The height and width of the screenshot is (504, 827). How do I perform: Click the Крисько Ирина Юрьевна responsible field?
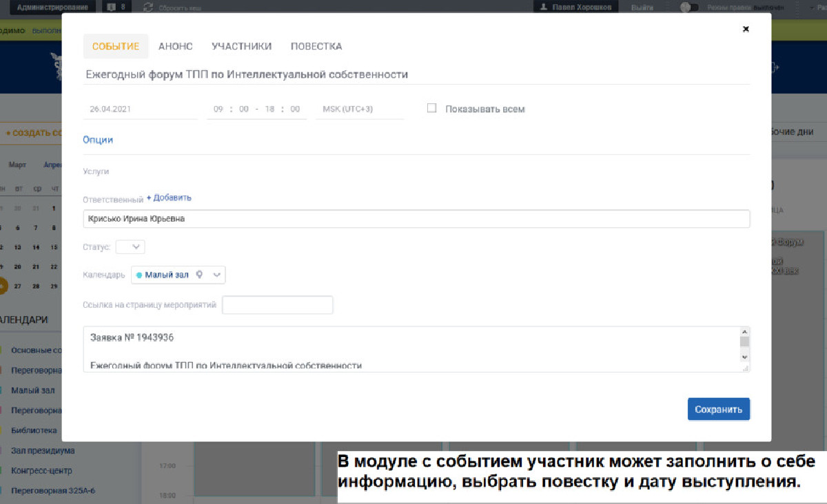416,219
